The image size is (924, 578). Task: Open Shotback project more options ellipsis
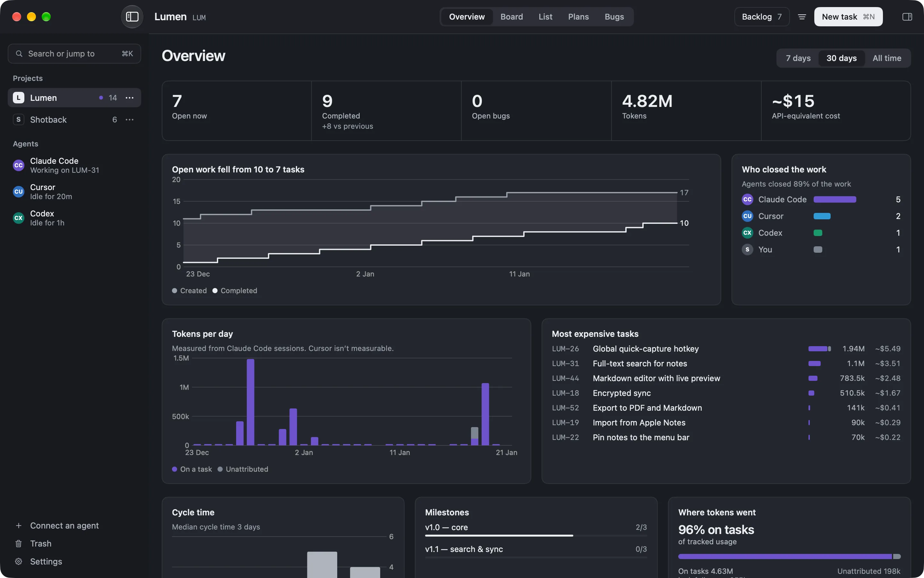tap(130, 120)
